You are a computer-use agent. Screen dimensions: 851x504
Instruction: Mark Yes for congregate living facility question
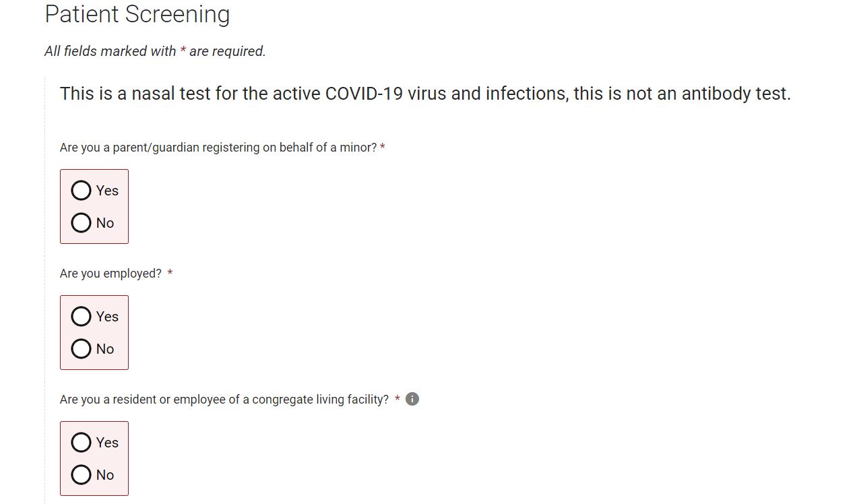point(82,443)
